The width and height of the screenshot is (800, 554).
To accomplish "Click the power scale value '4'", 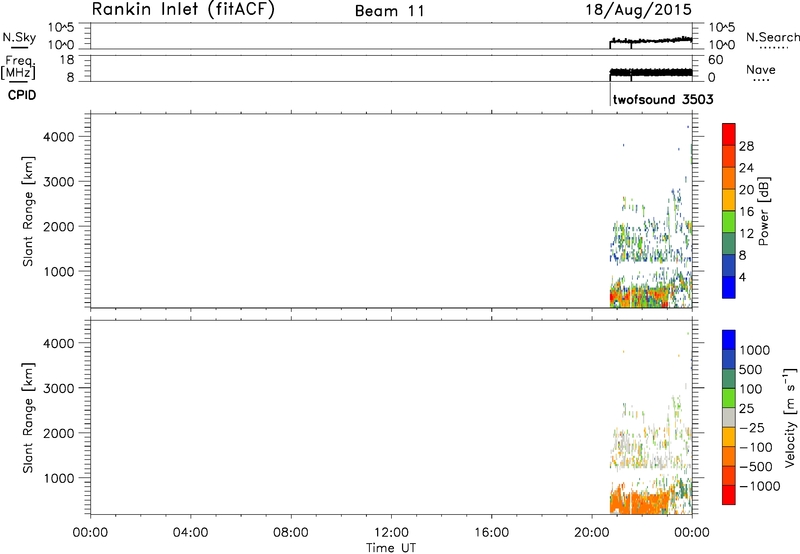I will pos(742,278).
